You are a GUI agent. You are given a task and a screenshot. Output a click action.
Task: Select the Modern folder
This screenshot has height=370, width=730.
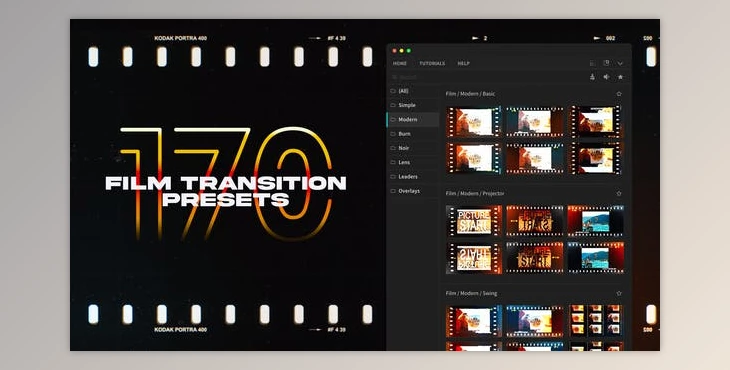click(x=413, y=120)
